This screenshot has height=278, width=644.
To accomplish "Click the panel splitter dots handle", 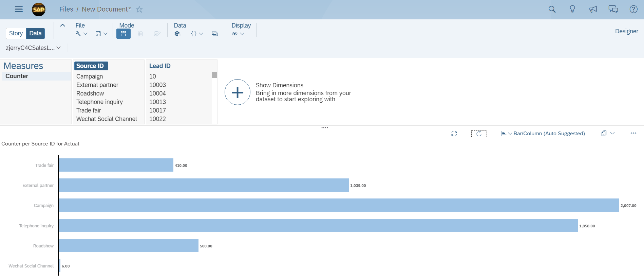I will [x=325, y=128].
